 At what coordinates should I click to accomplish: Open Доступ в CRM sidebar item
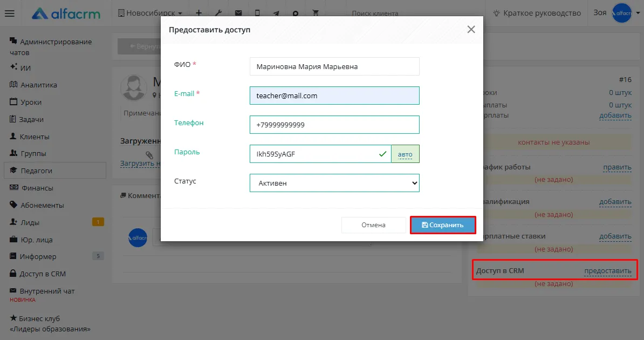click(37, 274)
